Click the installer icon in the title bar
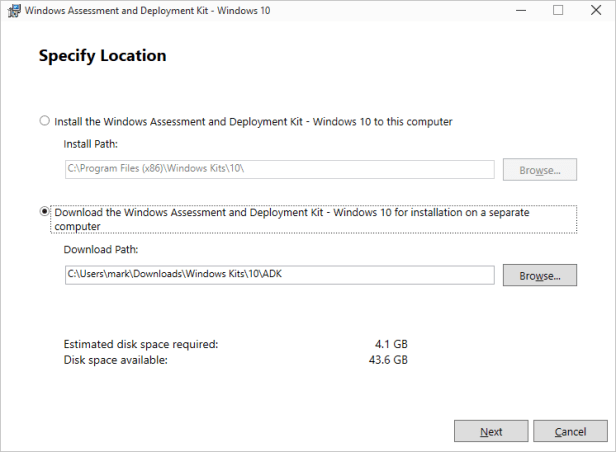Image resolution: width=616 pixels, height=452 pixels. (x=12, y=11)
